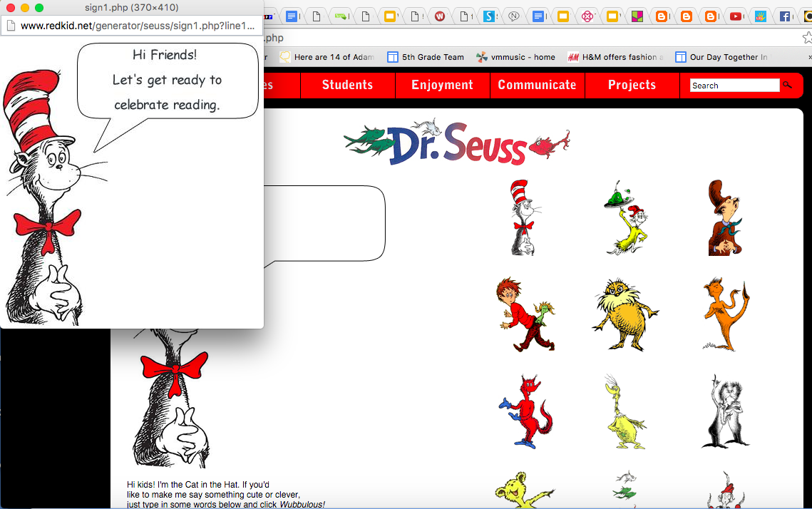Open the Projects menu item

tap(632, 85)
